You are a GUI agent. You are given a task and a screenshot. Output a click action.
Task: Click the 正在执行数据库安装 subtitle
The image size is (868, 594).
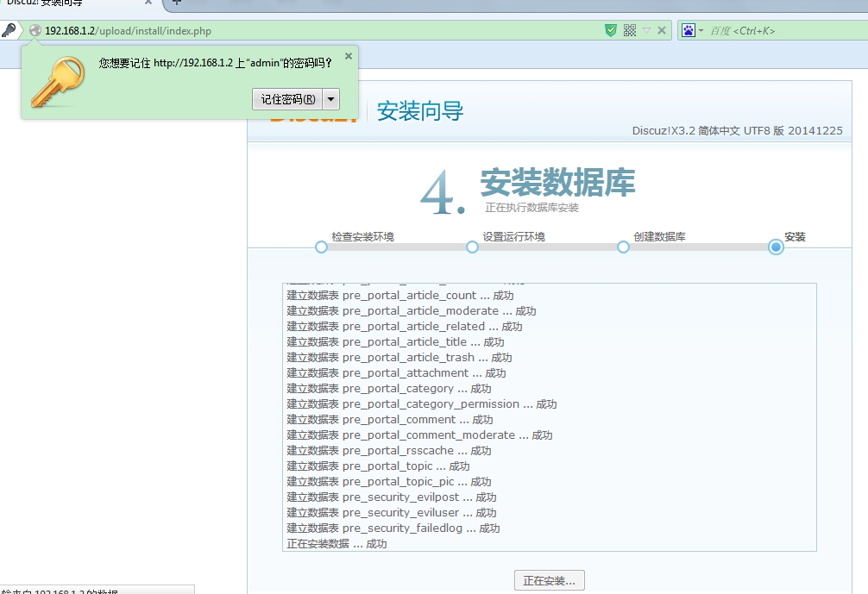[x=531, y=208]
